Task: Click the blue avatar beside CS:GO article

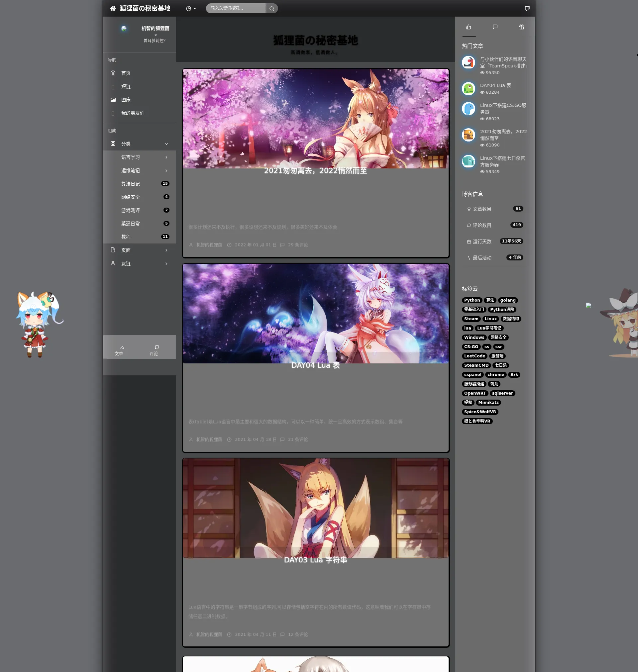Action: (x=469, y=109)
